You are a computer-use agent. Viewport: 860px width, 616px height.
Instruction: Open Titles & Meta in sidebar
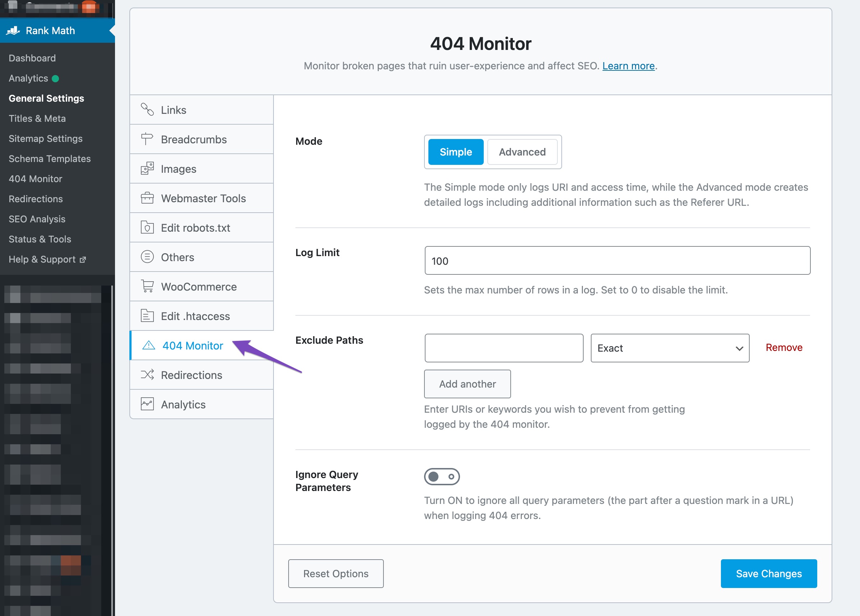(37, 118)
